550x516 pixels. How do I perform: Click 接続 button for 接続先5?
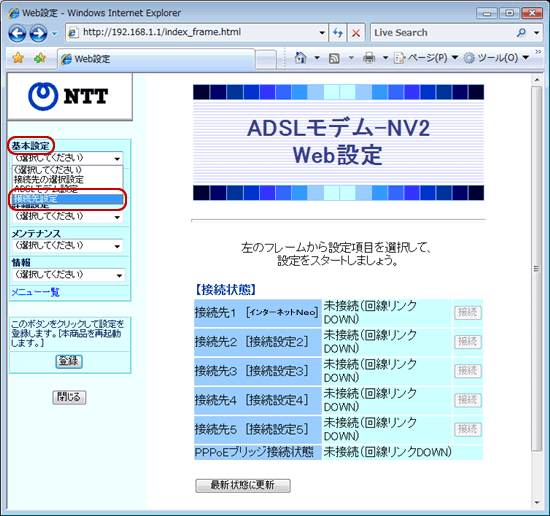[468, 429]
